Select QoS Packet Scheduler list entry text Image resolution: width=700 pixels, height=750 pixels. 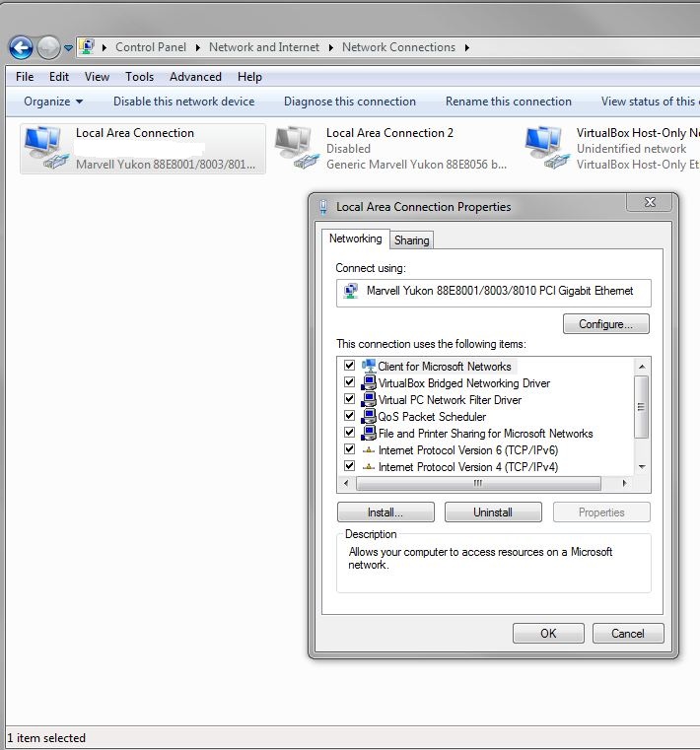click(x=432, y=417)
